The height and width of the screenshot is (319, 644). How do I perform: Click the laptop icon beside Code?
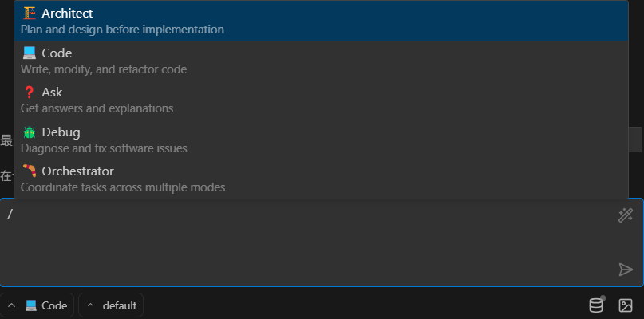pyautogui.click(x=30, y=53)
